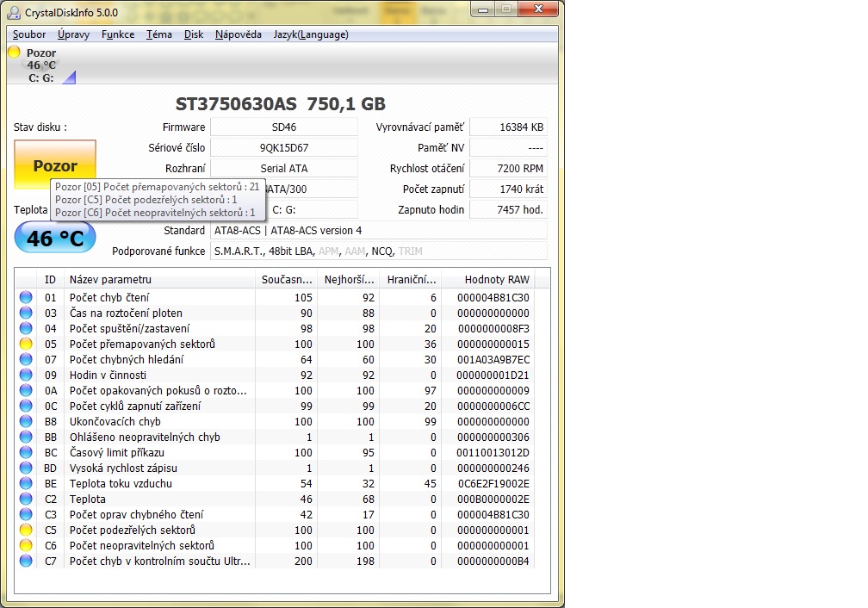The image size is (868, 608).
Task: Click blue status icon for row BC Časový limit příkazu
Action: coord(26,452)
